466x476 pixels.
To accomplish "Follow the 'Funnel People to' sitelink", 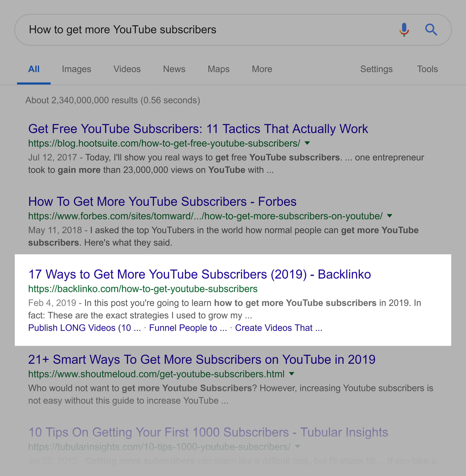I will pos(188,328).
